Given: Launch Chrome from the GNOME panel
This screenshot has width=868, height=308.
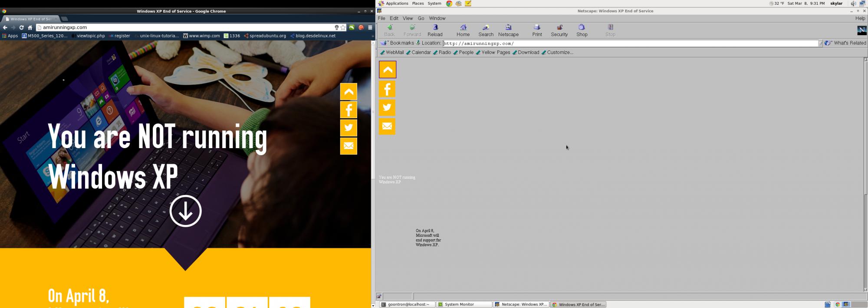Looking at the screenshot, I should coord(449,3).
